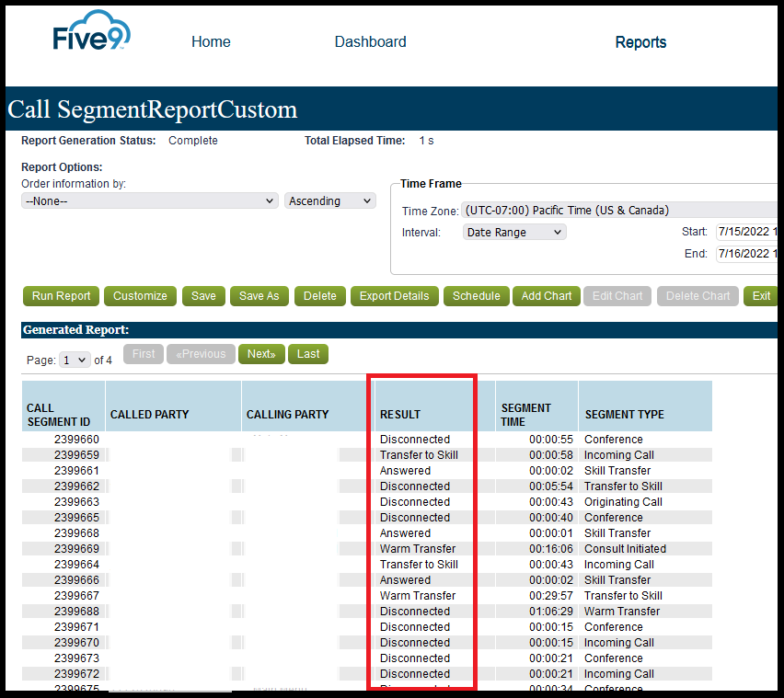Click the 00:29:57 segment time cell
This screenshot has height=698, width=784.
coord(551,596)
